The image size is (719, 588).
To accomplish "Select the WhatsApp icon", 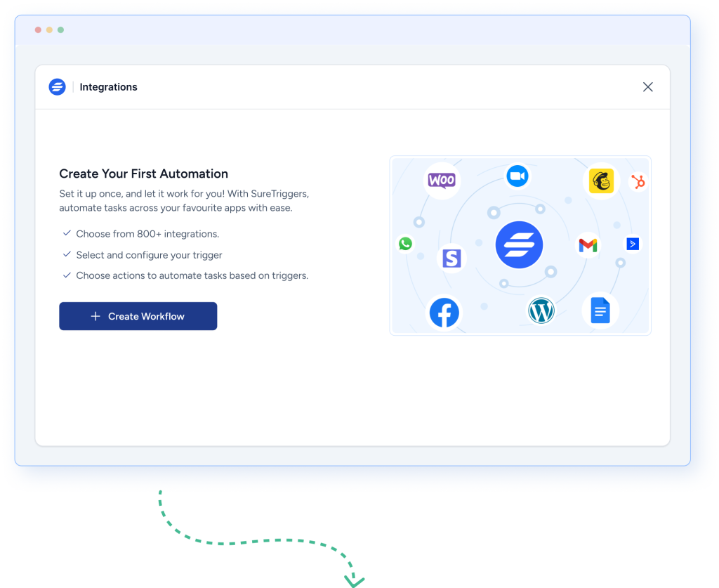I will point(405,244).
